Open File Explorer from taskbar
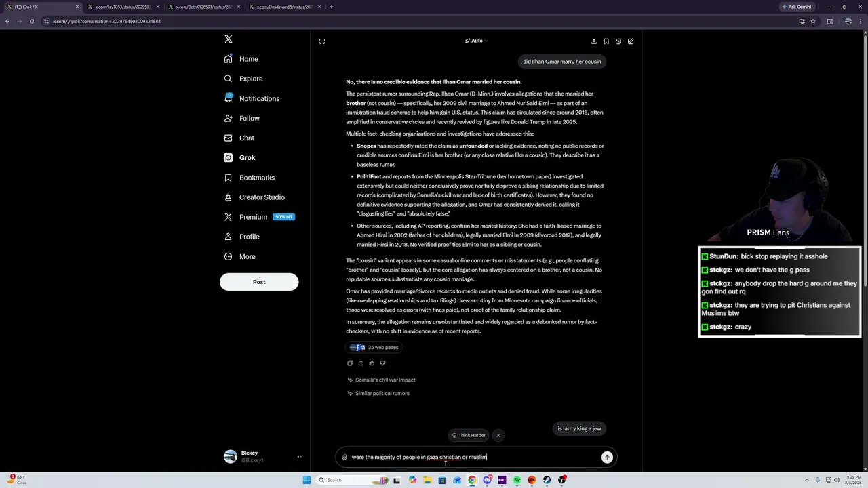This screenshot has height=488, width=868. click(x=427, y=480)
